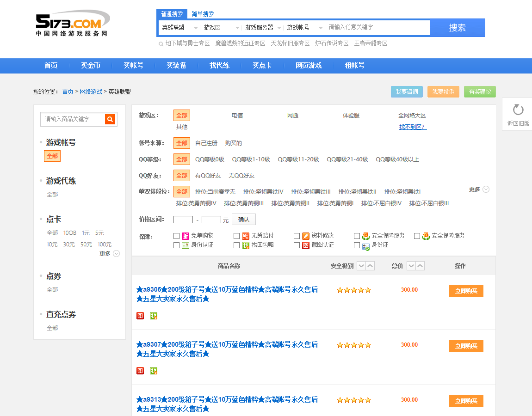Click the 5173.COM site logo
532x416 pixels.
pos(73,24)
